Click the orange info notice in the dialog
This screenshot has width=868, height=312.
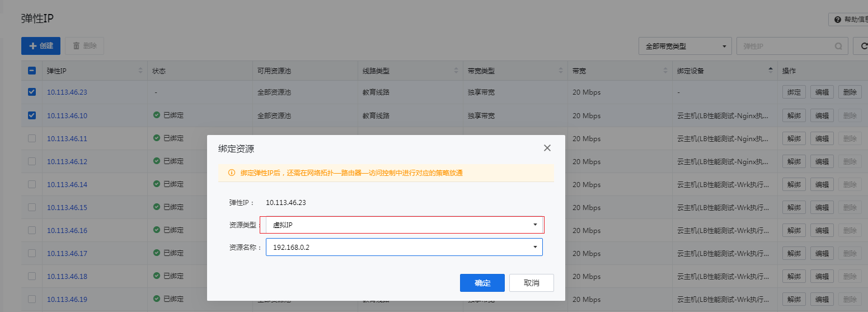(386, 173)
